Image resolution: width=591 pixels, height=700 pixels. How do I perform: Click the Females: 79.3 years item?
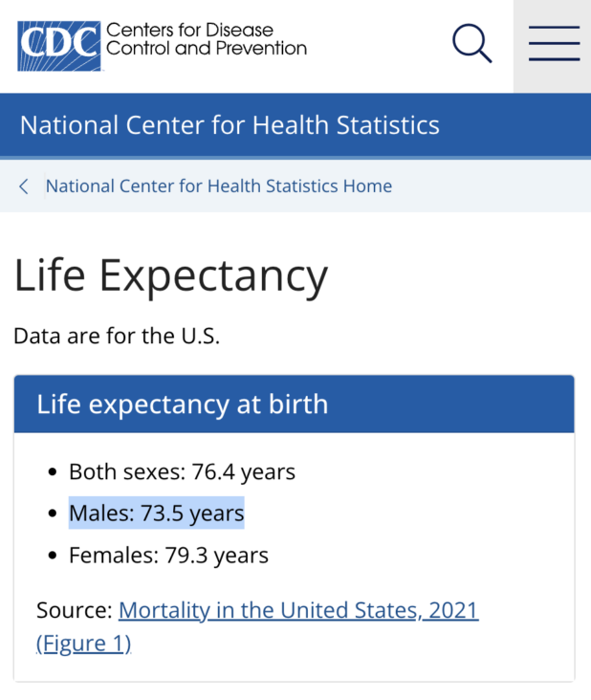(168, 556)
